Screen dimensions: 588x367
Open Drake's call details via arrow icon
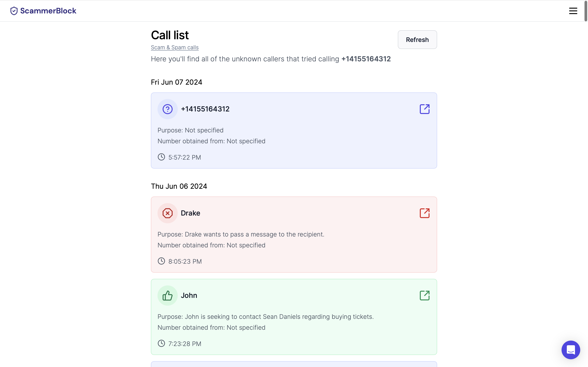click(424, 213)
